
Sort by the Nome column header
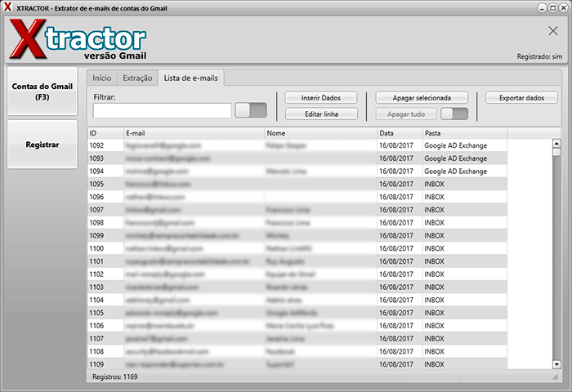[320, 133]
